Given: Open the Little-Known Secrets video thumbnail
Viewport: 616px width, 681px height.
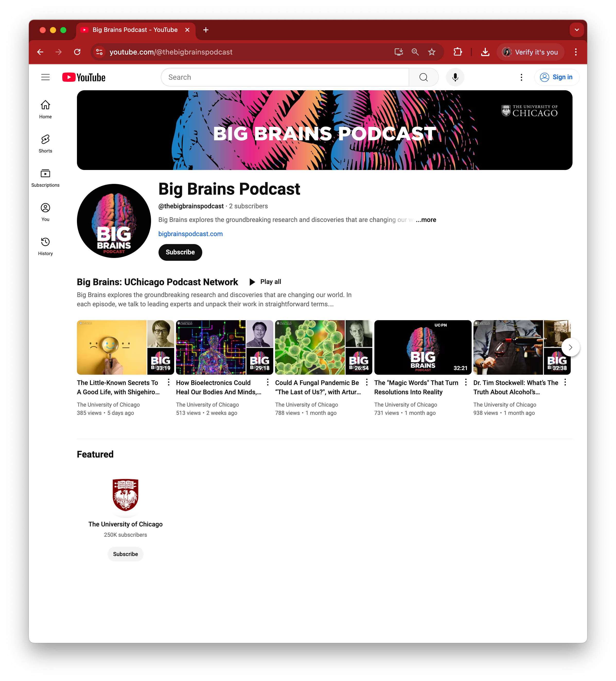Looking at the screenshot, I should tap(125, 348).
